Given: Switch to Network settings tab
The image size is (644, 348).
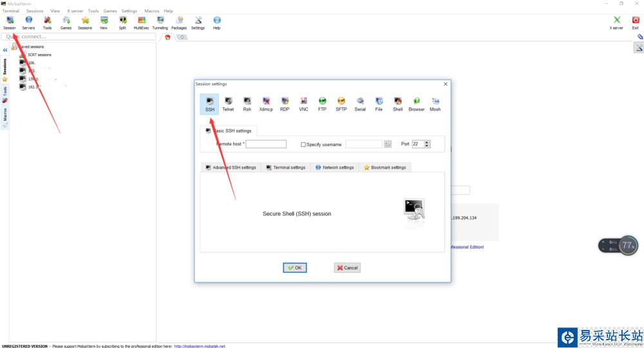Looking at the screenshot, I should (335, 167).
